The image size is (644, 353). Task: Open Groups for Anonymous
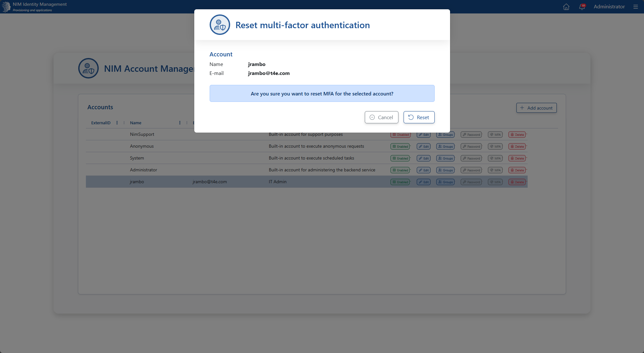click(446, 146)
